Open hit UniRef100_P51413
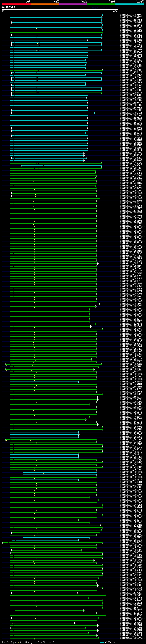The width and height of the screenshot is (146, 644). pos(131,113)
